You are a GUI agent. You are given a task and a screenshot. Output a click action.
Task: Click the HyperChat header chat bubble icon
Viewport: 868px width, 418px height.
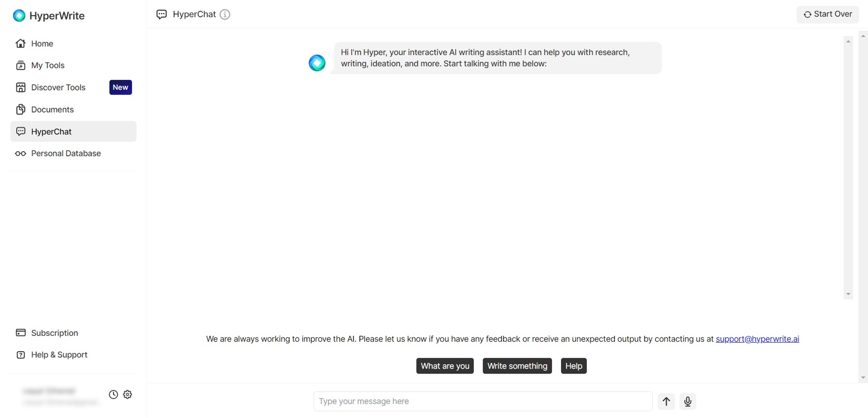[161, 14]
